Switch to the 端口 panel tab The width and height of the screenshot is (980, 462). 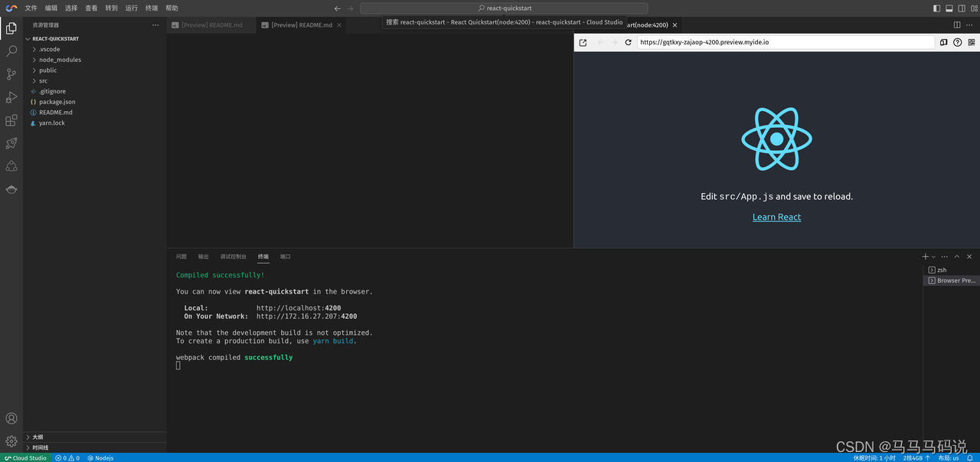coord(286,257)
